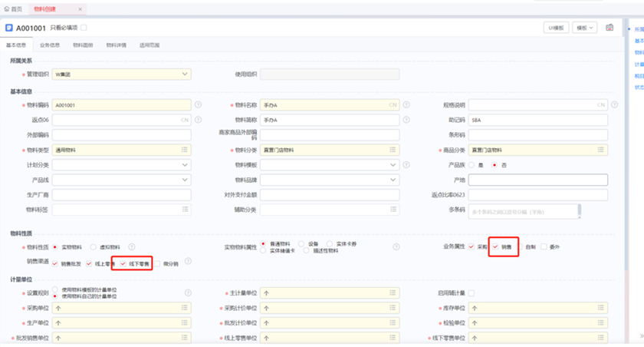The height and width of the screenshot is (347, 644).
Task: Click help icon next to 物料编码 field
Action: pos(198,105)
